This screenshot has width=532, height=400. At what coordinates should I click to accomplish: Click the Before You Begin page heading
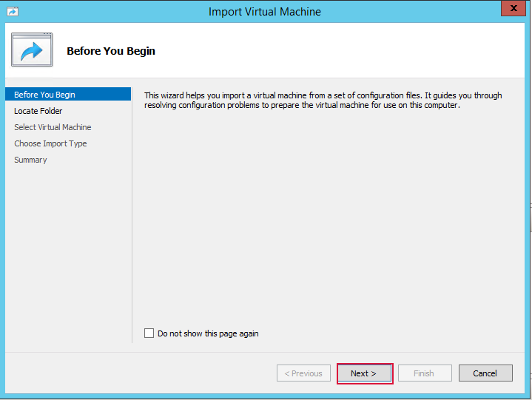111,51
